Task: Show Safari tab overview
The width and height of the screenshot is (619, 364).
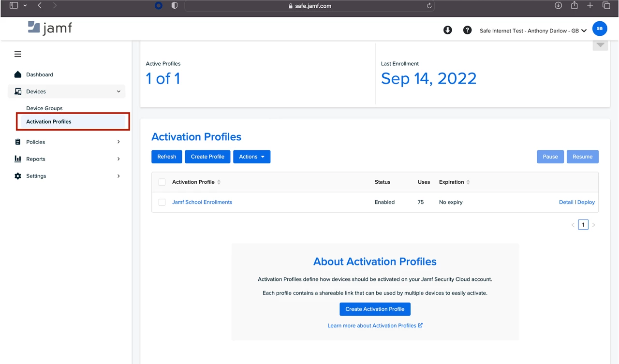Action: (606, 5)
